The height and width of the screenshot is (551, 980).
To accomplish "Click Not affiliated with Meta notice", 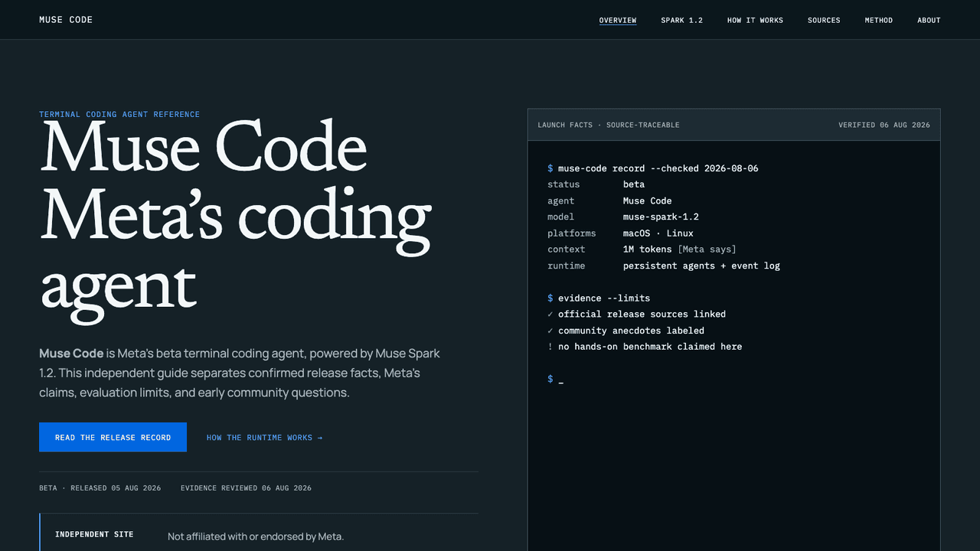I will point(256,536).
